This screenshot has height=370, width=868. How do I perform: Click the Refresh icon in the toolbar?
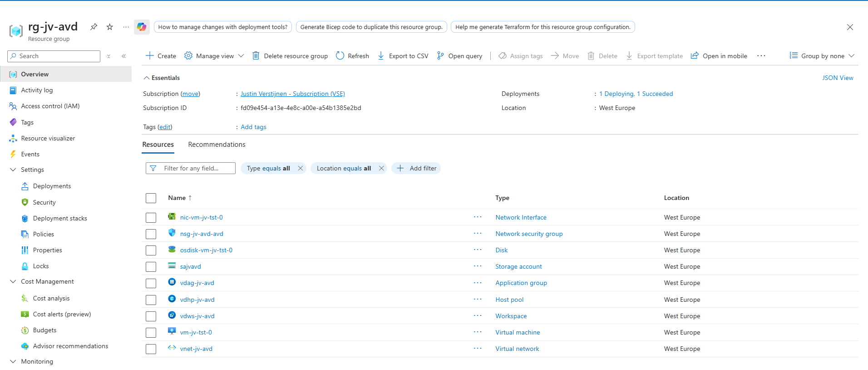pos(340,55)
